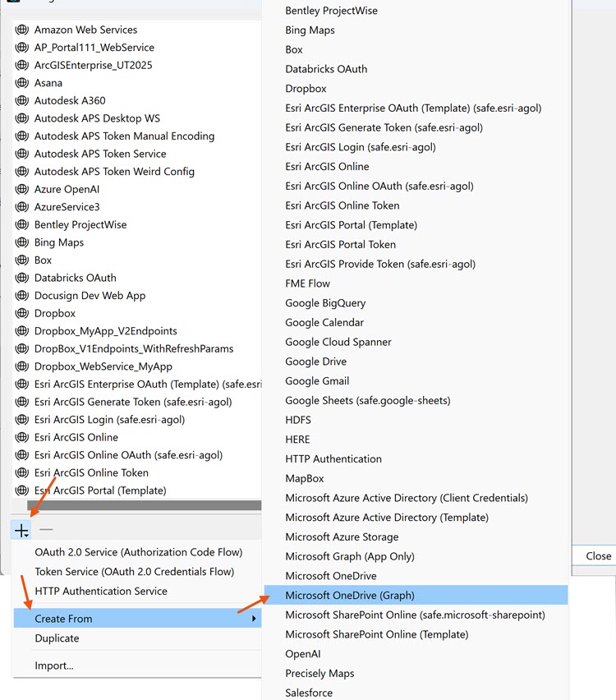This screenshot has height=700, width=616.
Task: Select Microsoft SharePoint Online (safe.microsoft-sharepoint)
Action: pyautogui.click(x=415, y=615)
